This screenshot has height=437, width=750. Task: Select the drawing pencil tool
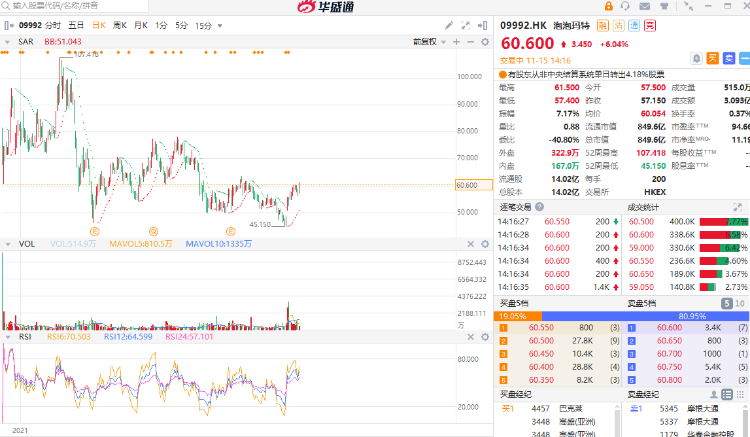click(449, 25)
